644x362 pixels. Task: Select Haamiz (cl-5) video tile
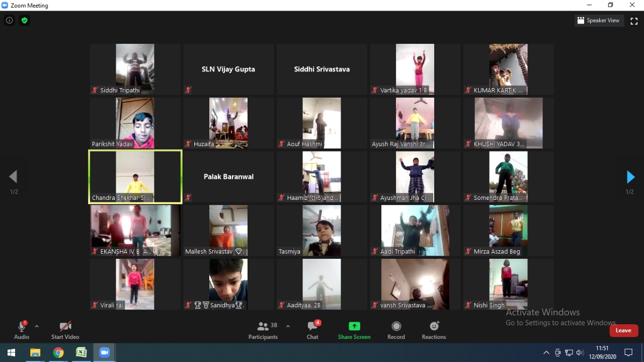click(322, 177)
